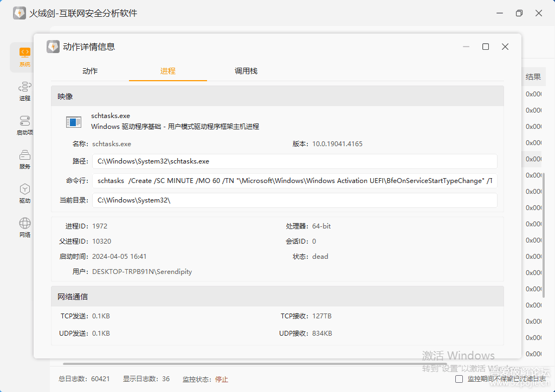Image resolution: width=555 pixels, height=392 pixels.
Task: Click the vertical scrollbar in main log list
Action: (x=544, y=236)
